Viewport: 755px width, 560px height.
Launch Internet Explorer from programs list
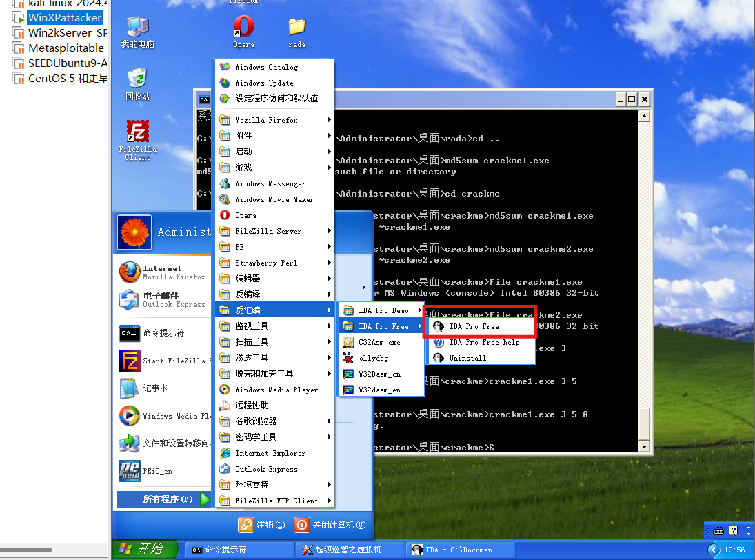[x=274, y=453]
